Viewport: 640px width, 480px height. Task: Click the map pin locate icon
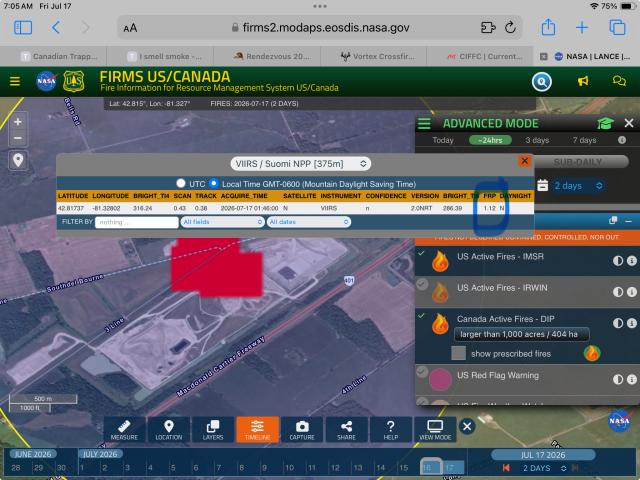[18, 160]
